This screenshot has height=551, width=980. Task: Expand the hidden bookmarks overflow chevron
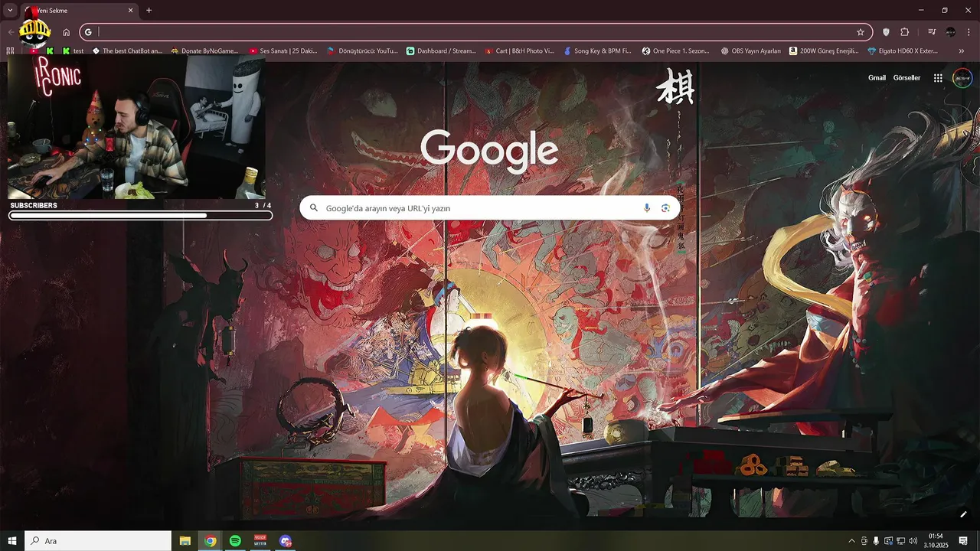[962, 51]
